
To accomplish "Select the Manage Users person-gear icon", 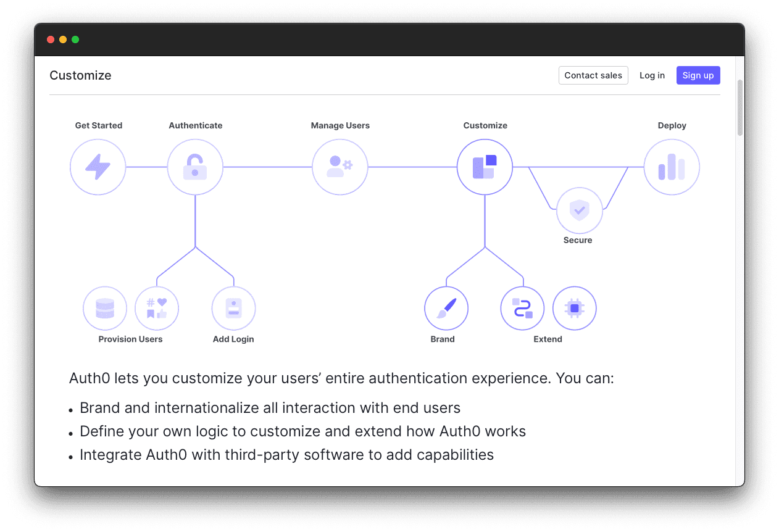I will click(340, 167).
